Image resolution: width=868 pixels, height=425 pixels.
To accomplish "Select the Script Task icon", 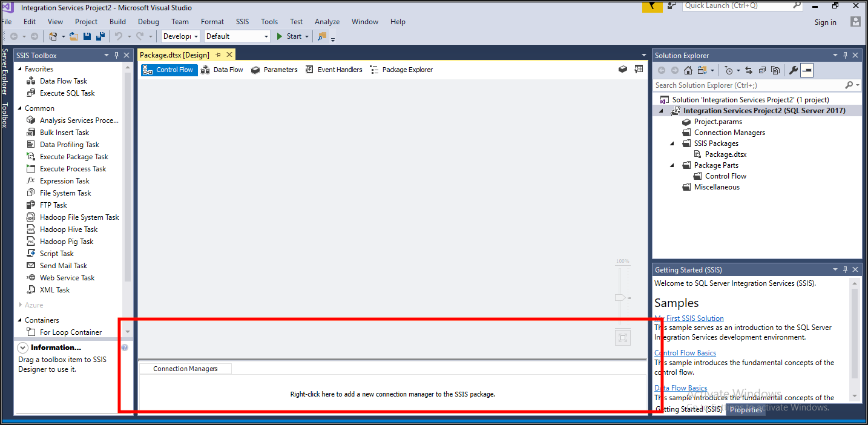I will [x=31, y=254].
